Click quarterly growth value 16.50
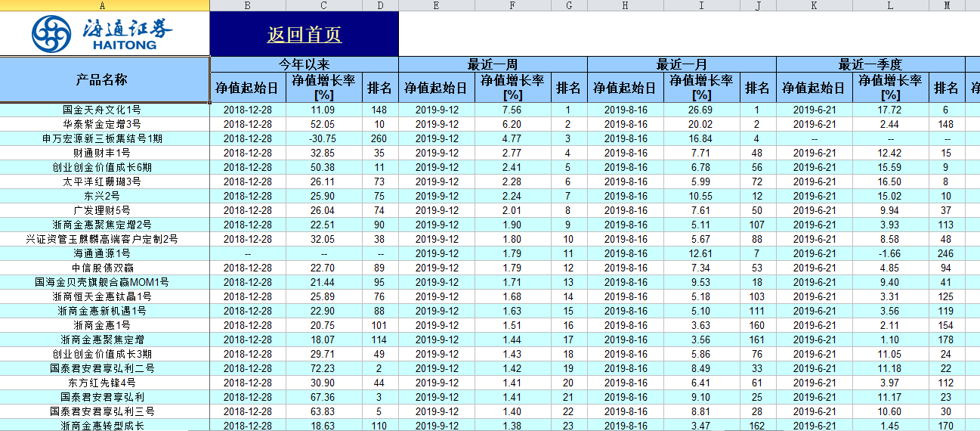The height and width of the screenshot is (431, 980). tap(890, 181)
